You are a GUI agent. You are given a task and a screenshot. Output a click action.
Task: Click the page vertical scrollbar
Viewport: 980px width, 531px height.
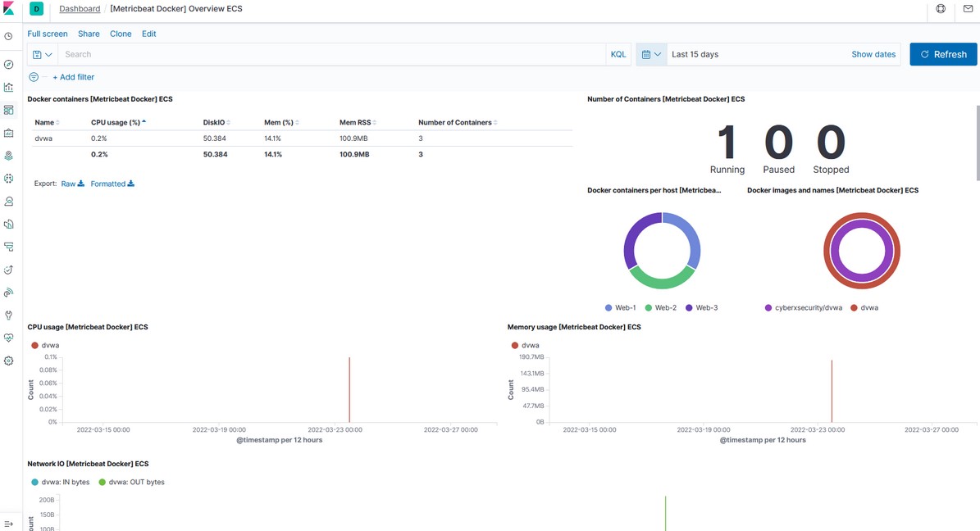pyautogui.click(x=978, y=143)
